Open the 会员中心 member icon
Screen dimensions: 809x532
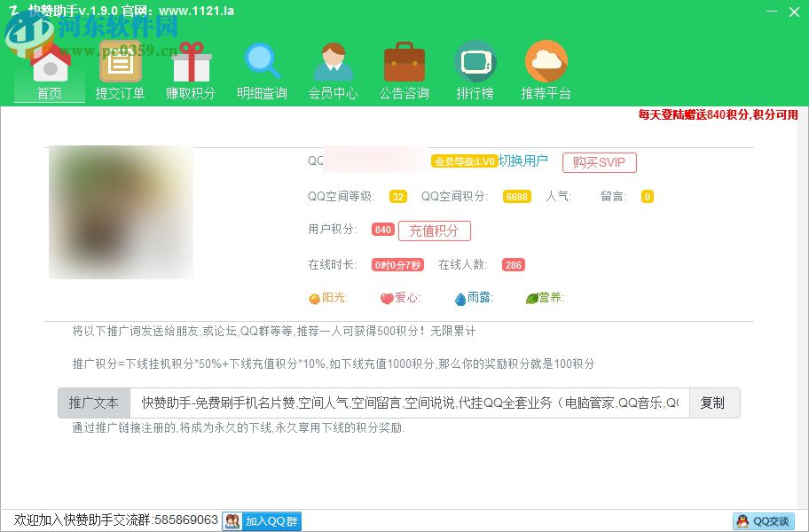tap(333, 62)
